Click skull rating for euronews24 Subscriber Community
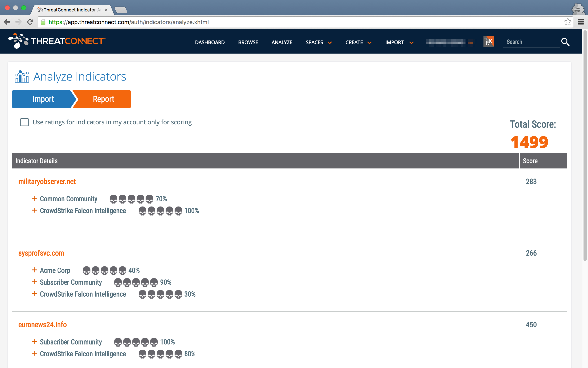Viewport: 588px width, 368px height. click(136, 342)
